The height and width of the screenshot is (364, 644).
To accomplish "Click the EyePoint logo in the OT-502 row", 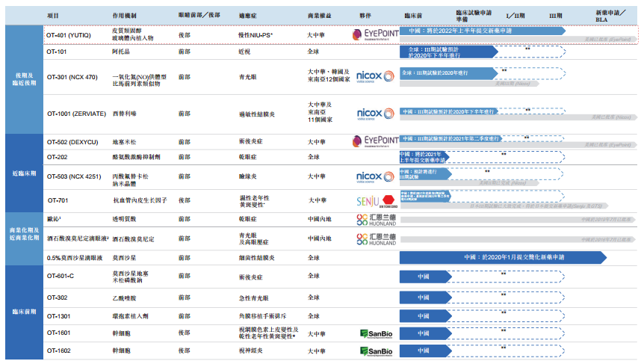I will click(x=374, y=140).
